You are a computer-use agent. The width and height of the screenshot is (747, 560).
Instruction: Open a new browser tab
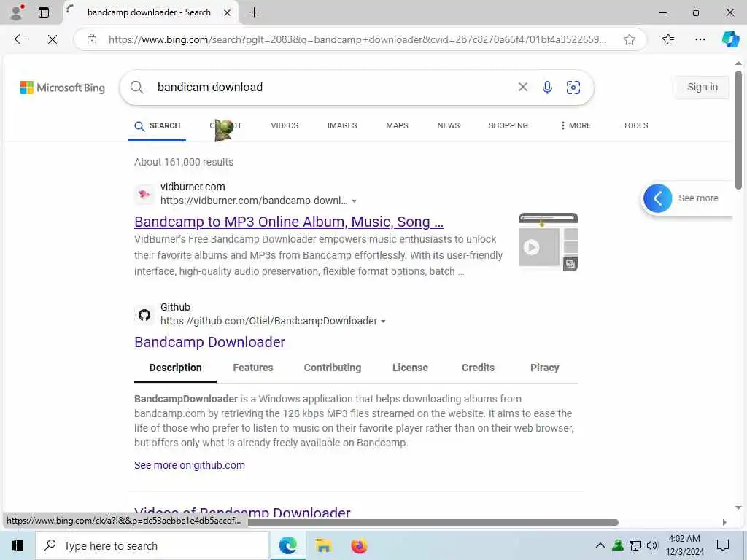pos(255,12)
